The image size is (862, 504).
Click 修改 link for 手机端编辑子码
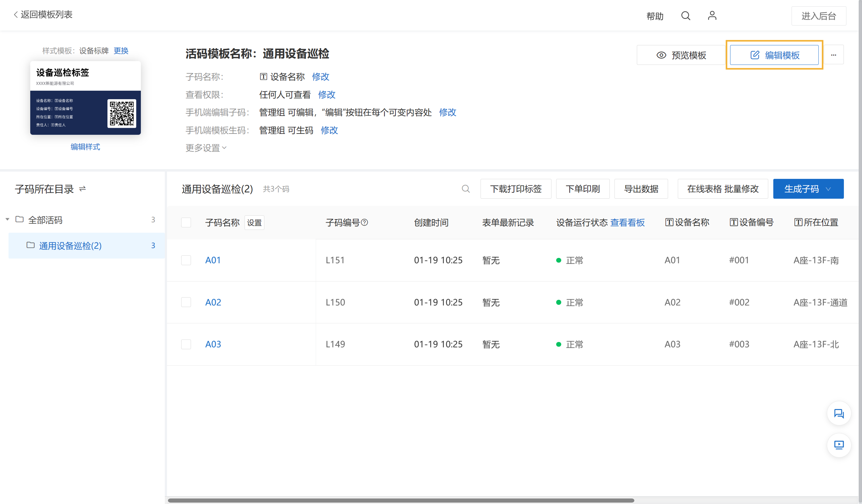pyautogui.click(x=447, y=112)
